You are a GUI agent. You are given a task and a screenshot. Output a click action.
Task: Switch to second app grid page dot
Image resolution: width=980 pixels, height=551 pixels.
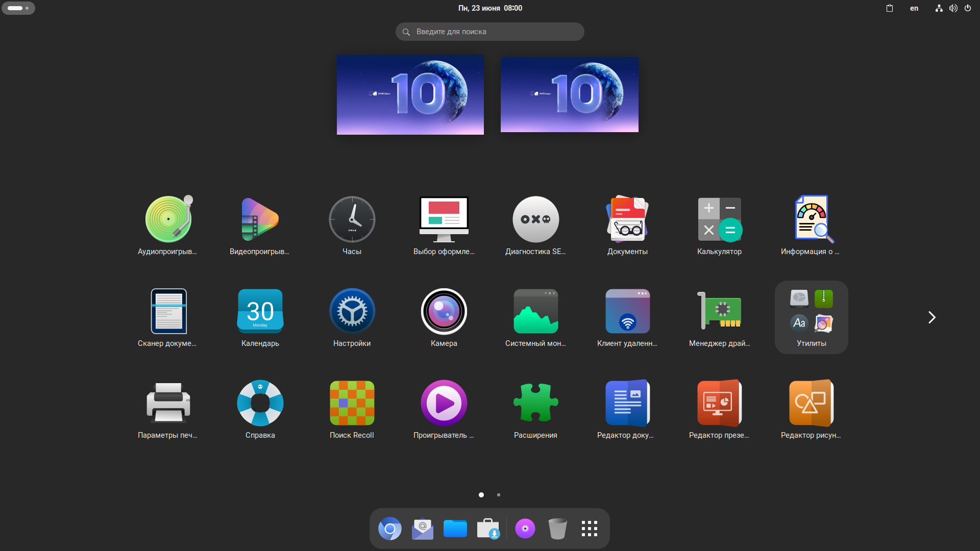click(x=499, y=495)
